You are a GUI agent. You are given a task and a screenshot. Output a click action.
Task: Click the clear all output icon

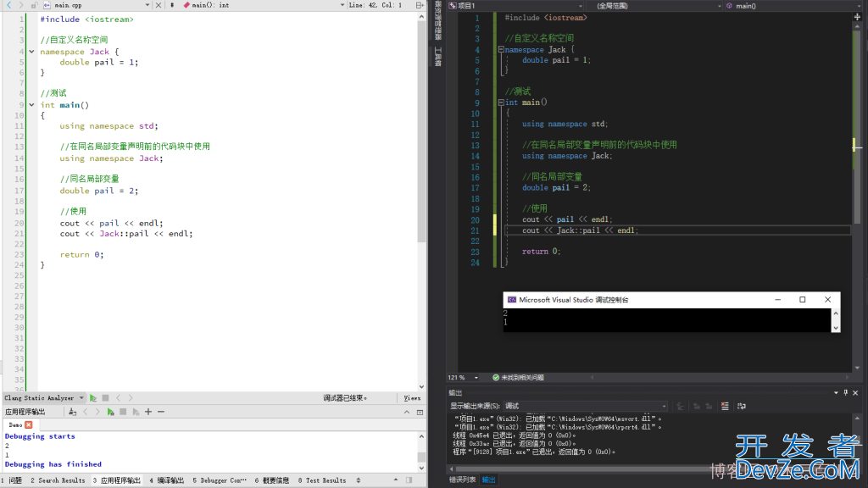tap(726, 406)
